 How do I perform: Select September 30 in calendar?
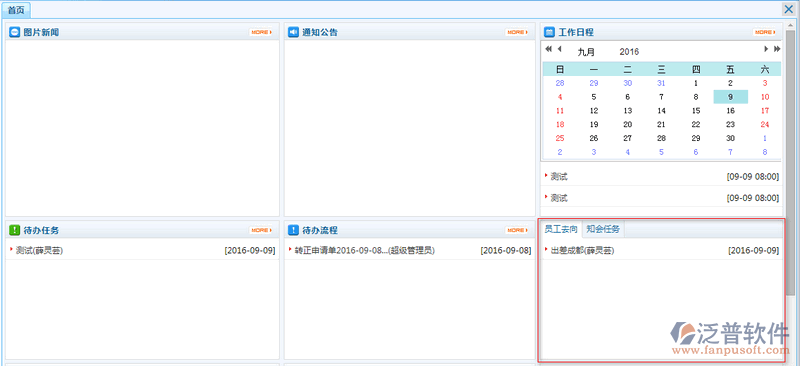pos(730,138)
